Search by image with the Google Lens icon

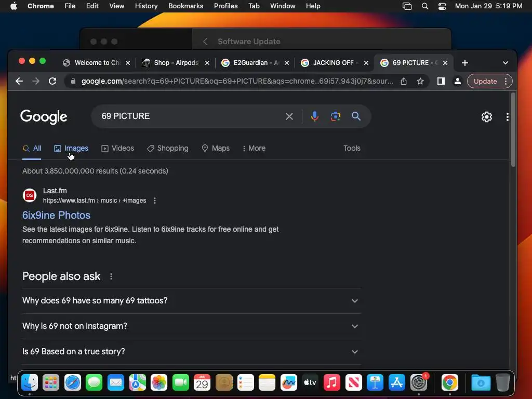(x=335, y=116)
